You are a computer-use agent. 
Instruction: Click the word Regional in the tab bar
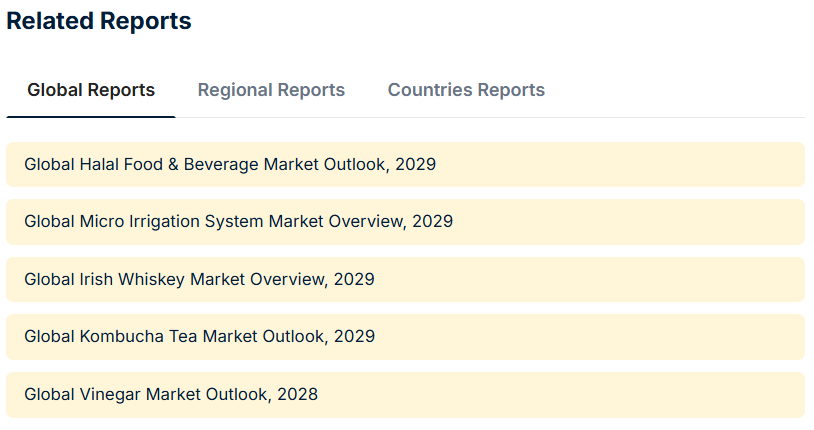click(x=236, y=90)
